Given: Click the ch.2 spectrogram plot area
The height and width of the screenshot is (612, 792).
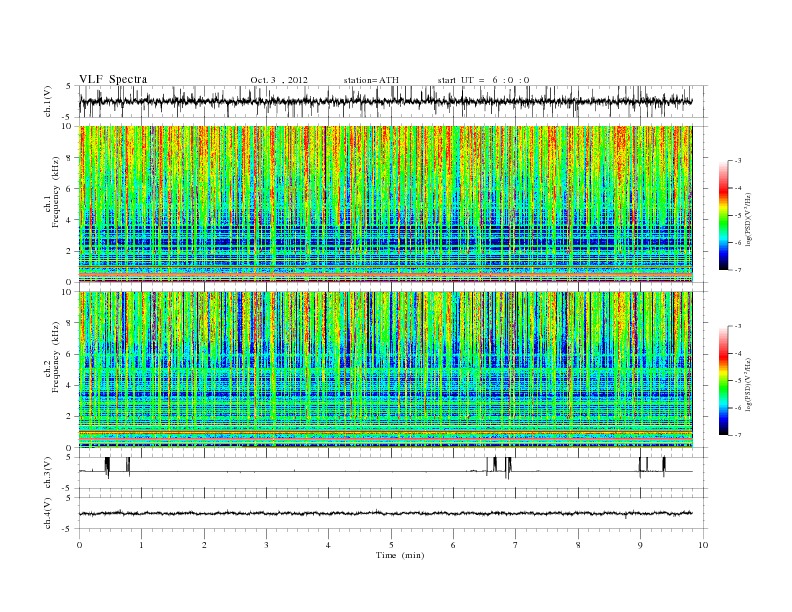Looking at the screenshot, I should (386, 370).
